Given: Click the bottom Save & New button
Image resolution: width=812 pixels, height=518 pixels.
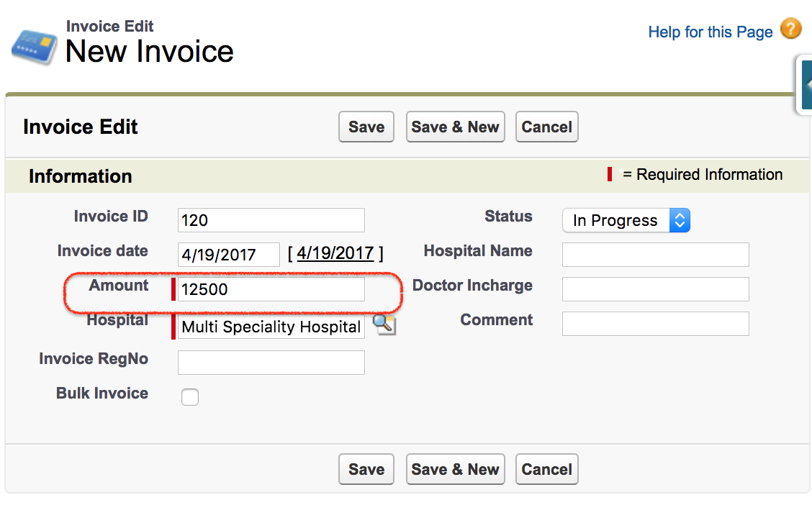Looking at the screenshot, I should 455,469.
